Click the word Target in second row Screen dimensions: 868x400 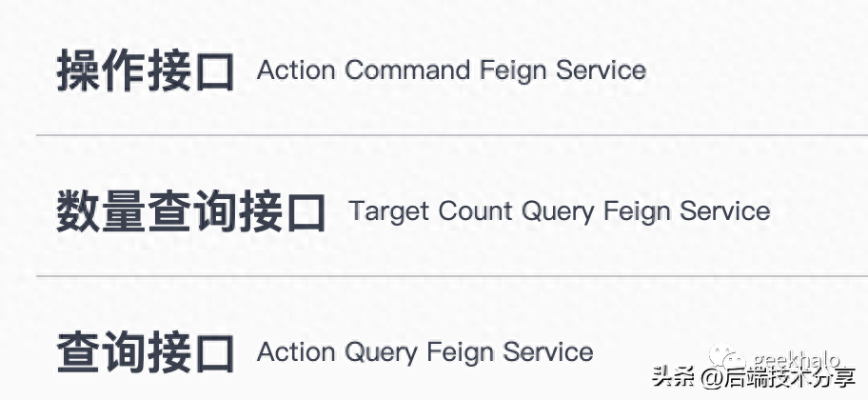(389, 212)
